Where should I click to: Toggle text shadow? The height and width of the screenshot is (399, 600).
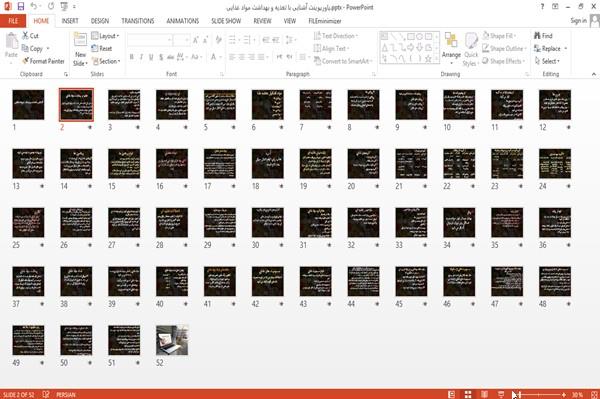(161, 57)
